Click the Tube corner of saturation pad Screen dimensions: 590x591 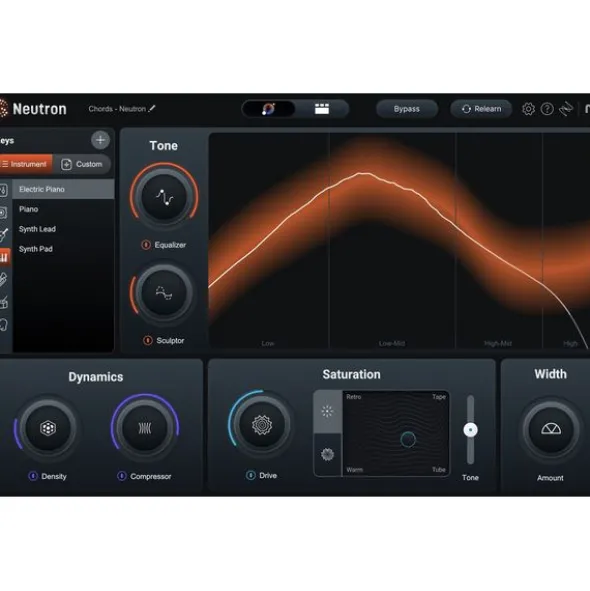pyautogui.click(x=439, y=470)
